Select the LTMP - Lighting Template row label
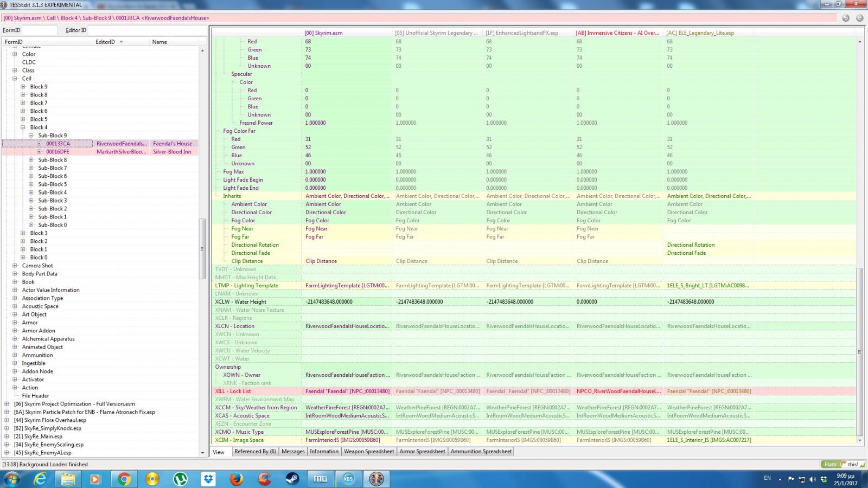The image size is (868, 488). pyautogui.click(x=246, y=285)
